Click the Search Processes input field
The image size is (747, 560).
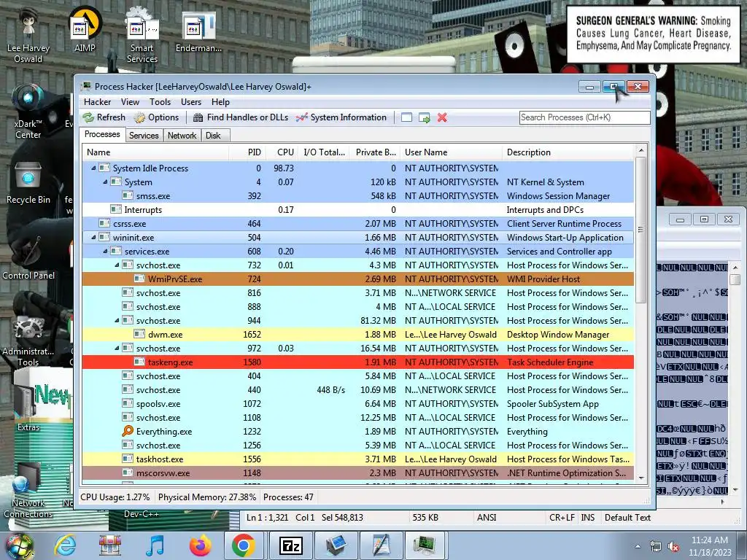coord(584,117)
